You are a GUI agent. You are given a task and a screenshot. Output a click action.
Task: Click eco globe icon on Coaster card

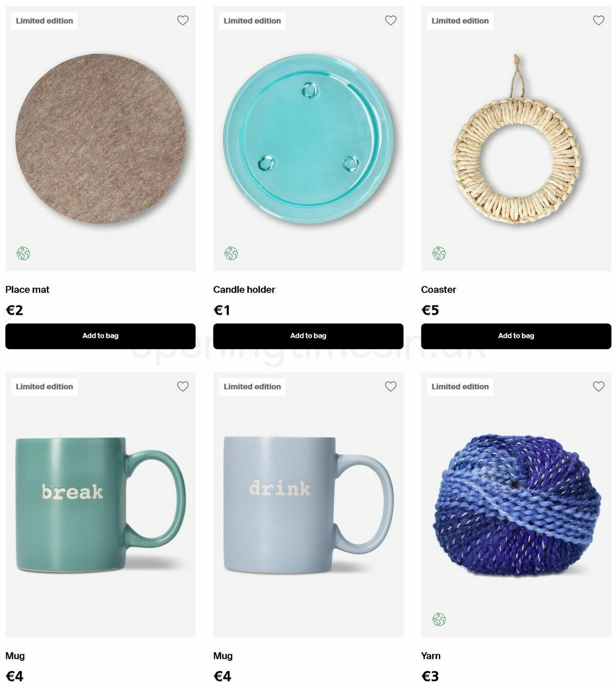click(439, 253)
